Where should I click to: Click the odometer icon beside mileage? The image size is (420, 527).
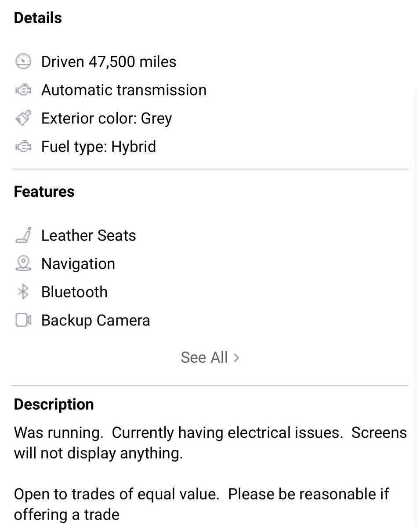23,62
